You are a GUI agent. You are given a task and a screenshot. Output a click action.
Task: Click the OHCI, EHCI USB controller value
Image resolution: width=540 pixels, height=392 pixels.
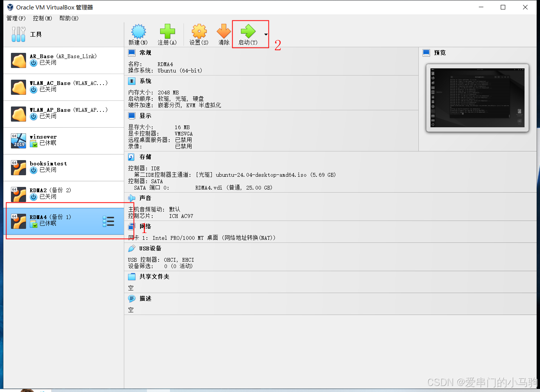click(179, 260)
